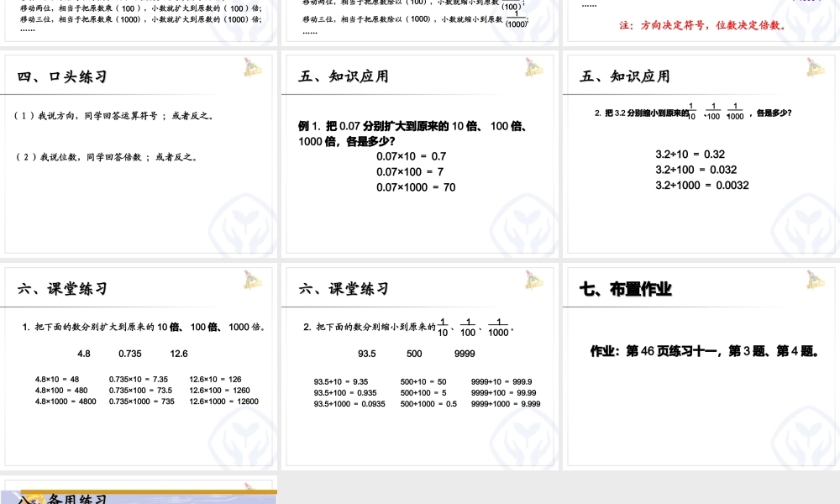Click question 1. 把下面的数分别扩大到原来的 10 倍
Image resolution: width=840 pixels, height=504 pixels.
(144, 327)
